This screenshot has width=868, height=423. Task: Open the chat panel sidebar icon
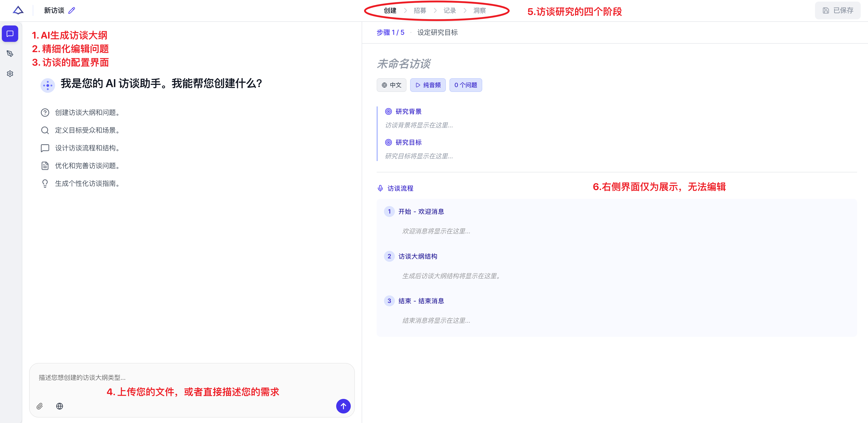point(10,34)
